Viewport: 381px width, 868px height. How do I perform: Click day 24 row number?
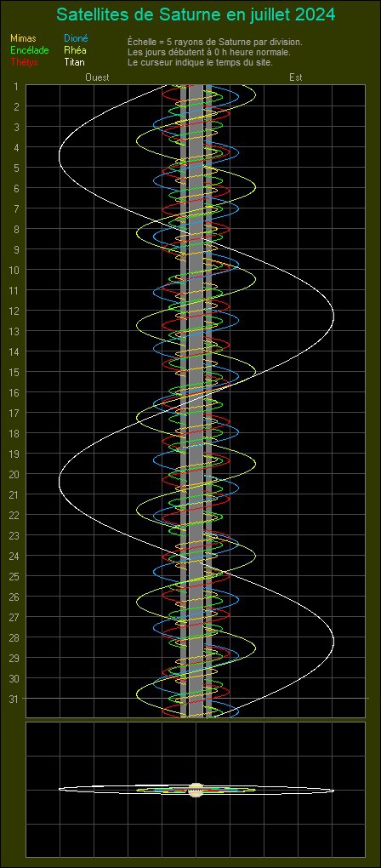14,556
